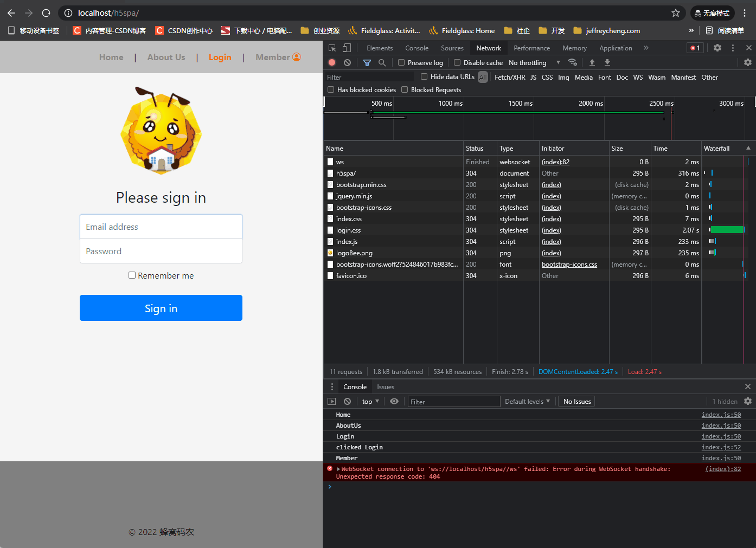Open network conditions settings icon
Viewport: 756px width, 548px height.
tap(573, 62)
